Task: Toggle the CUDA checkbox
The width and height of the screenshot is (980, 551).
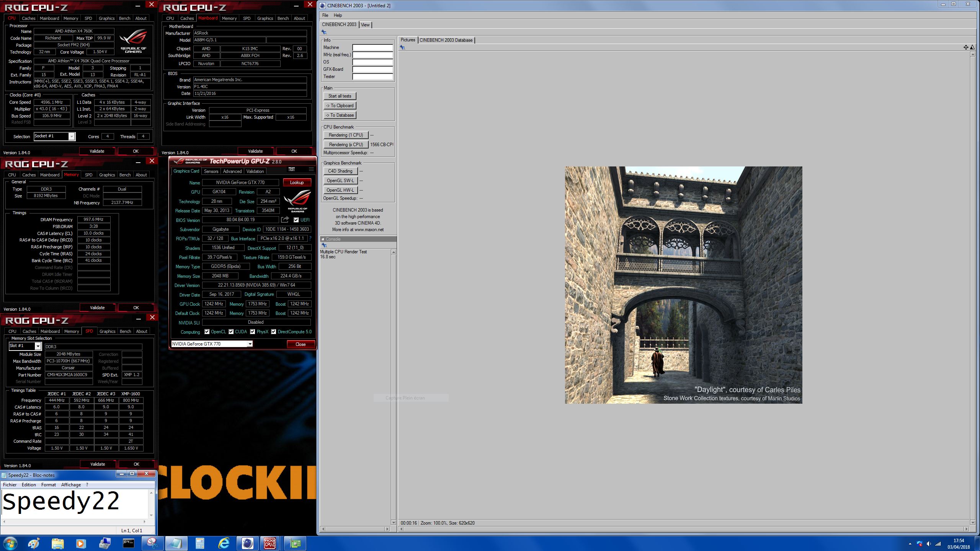Action: pos(231,332)
